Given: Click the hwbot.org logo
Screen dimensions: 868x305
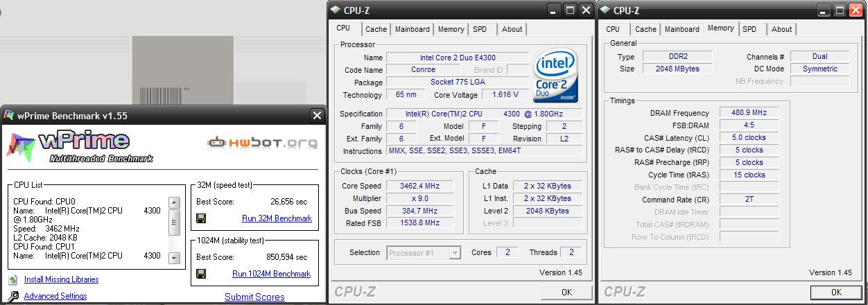Looking at the screenshot, I should [x=263, y=143].
